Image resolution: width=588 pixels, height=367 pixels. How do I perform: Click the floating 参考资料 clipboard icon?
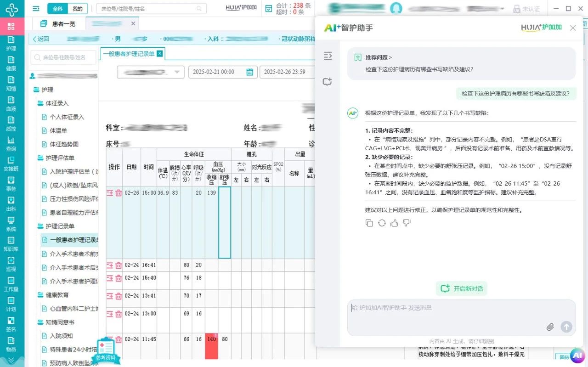[106, 350]
